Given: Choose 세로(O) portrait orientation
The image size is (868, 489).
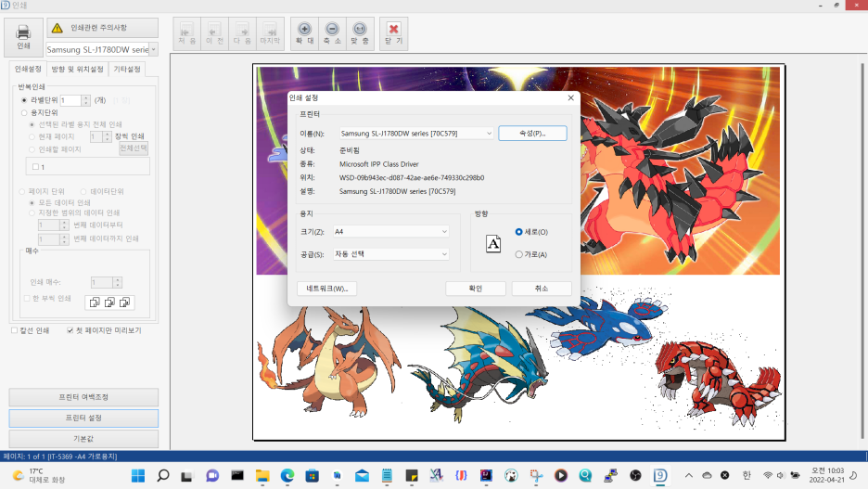Looking at the screenshot, I should click(518, 231).
